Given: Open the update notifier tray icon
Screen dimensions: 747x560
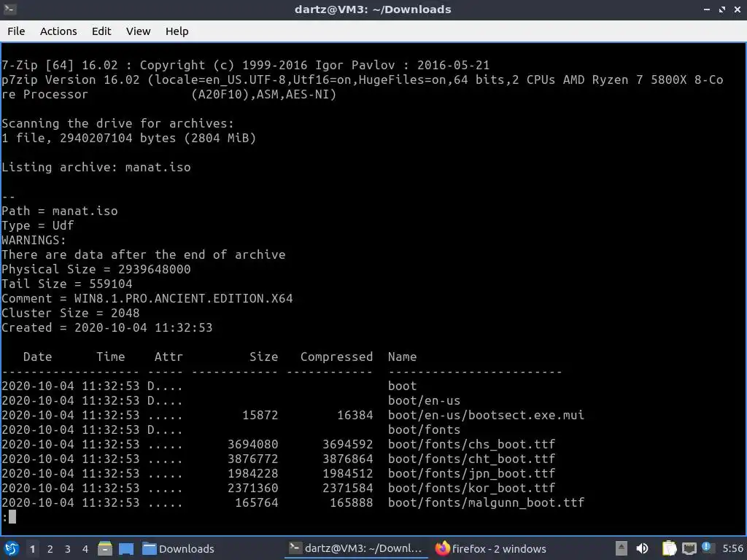Looking at the screenshot, I should pyautogui.click(x=706, y=548).
